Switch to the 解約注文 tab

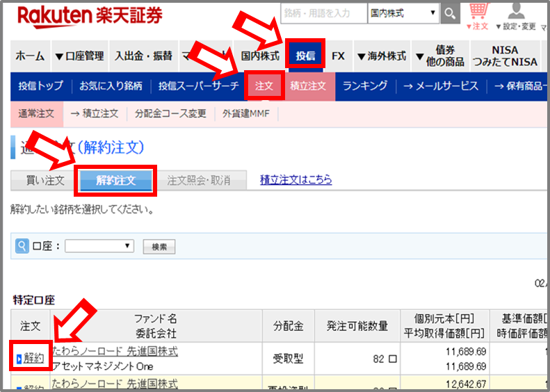click(x=115, y=181)
